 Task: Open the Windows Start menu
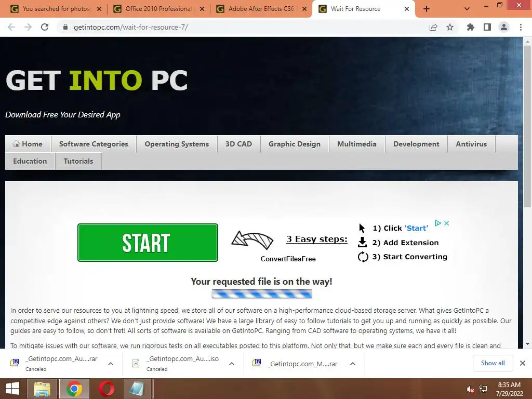tap(12, 389)
